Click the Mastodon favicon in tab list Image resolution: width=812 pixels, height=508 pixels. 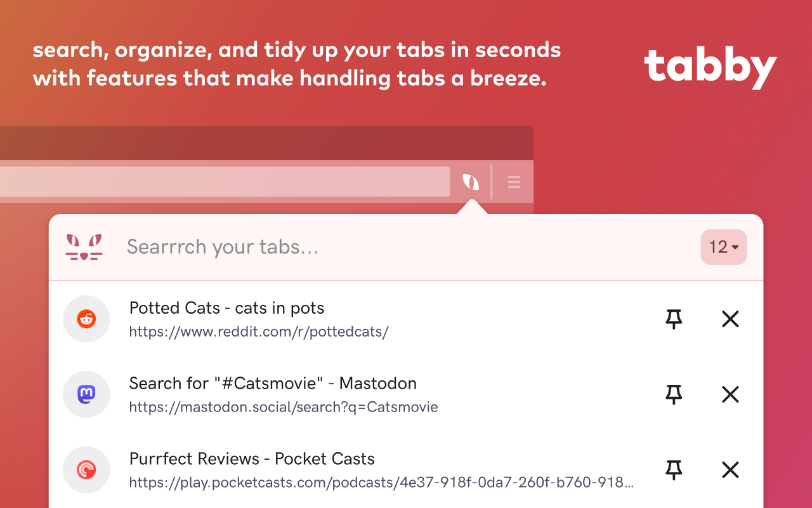86,394
